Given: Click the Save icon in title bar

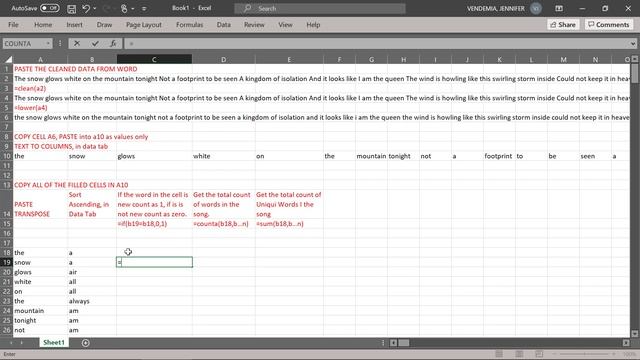Looking at the screenshot, I should pos(71,9).
